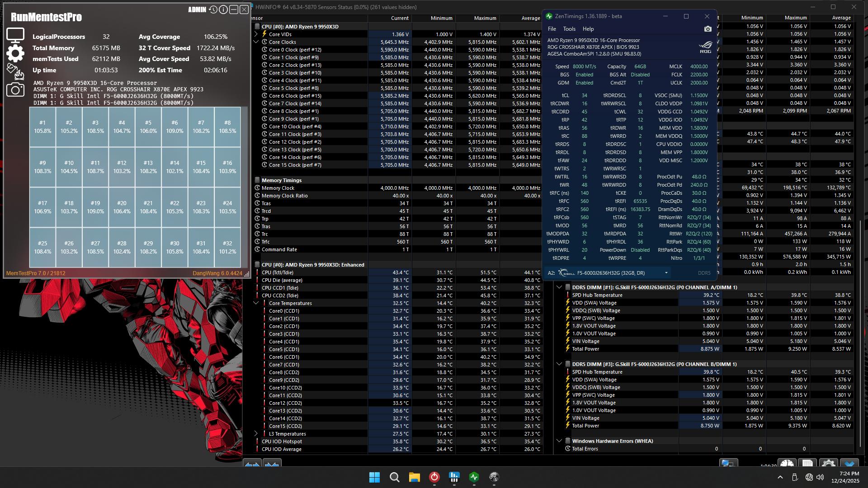Select the Memory Timings group header
The height and width of the screenshot is (488, 868).
coord(281,180)
